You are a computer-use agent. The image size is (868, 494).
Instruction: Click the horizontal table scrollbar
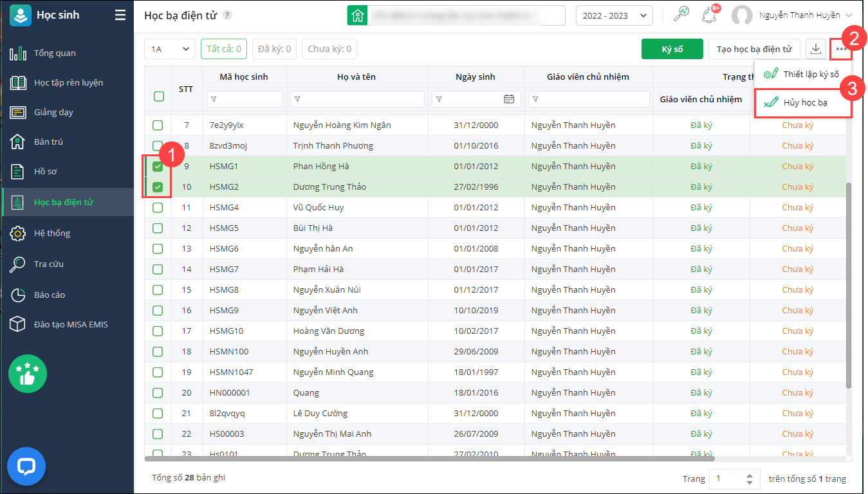click(x=430, y=459)
